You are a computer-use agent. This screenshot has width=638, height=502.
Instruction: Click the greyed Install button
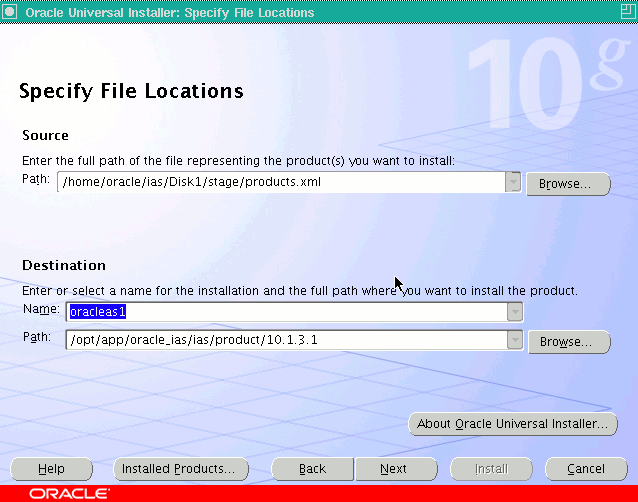[491, 469]
